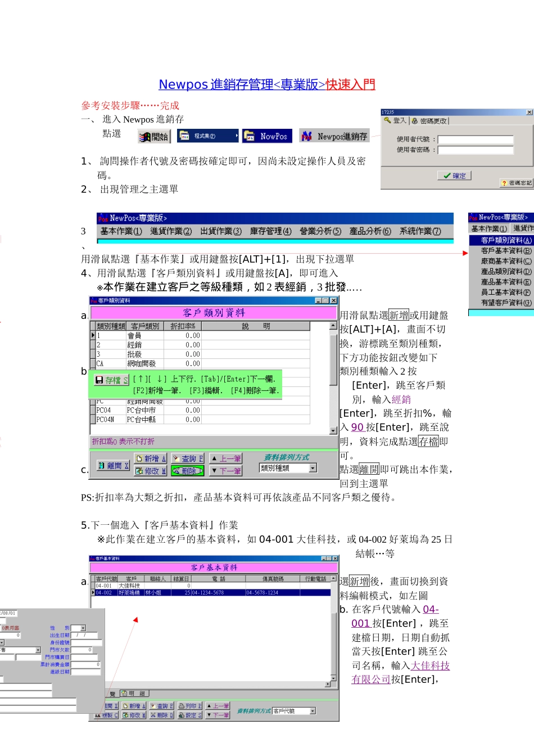Go to 上一筆 in 客戶類別資料 window
This screenshot has width=534, height=756.
click(x=226, y=458)
